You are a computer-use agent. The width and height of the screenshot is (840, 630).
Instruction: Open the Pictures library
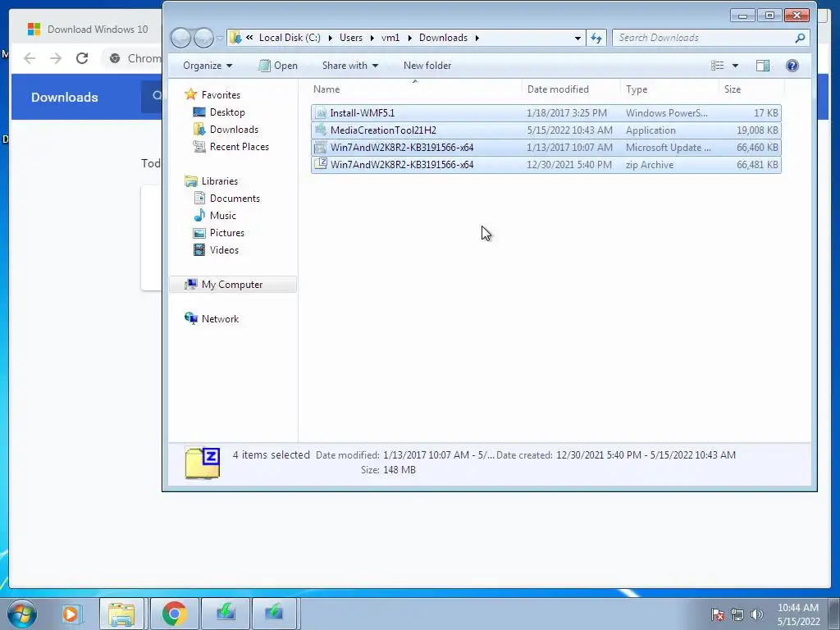226,232
